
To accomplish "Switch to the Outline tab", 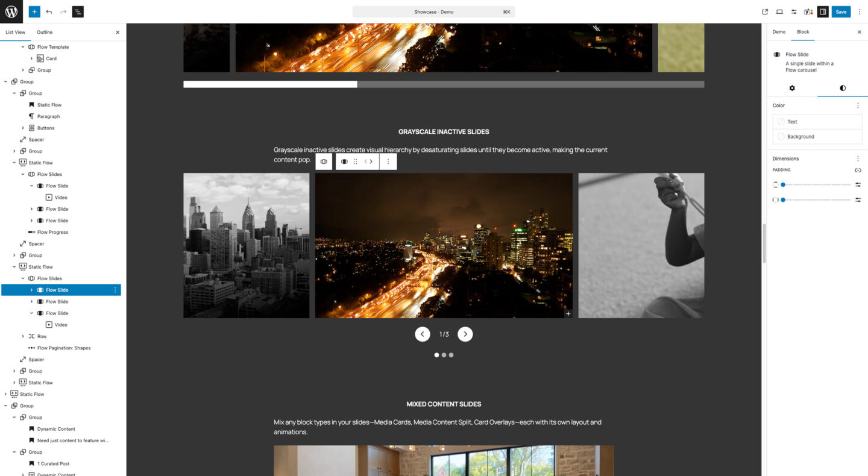I will [x=45, y=32].
